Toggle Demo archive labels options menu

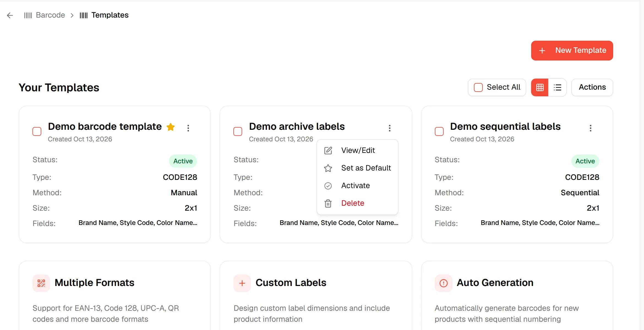pyautogui.click(x=390, y=128)
